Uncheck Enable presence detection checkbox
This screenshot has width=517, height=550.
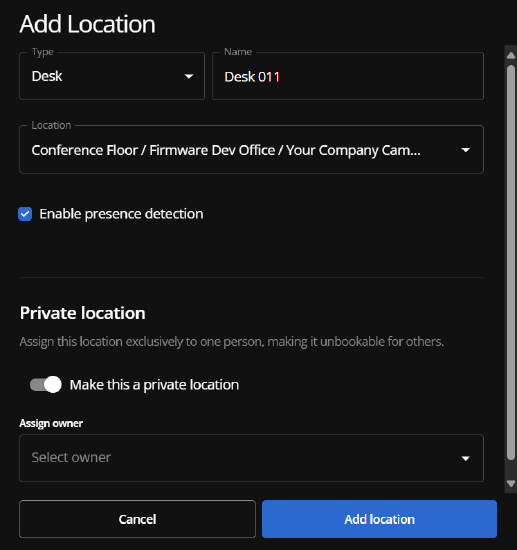click(x=25, y=214)
